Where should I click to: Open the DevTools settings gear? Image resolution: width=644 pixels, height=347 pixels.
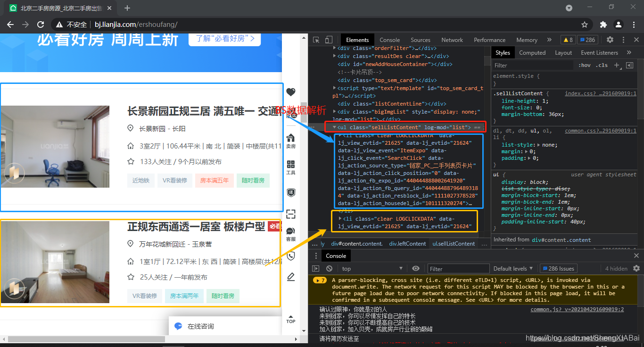610,40
